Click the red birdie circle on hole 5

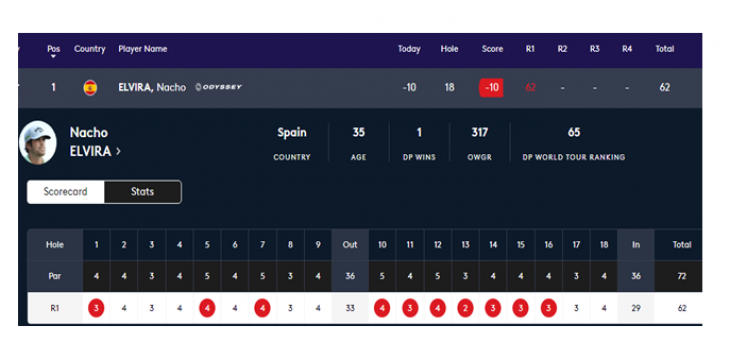pos(207,308)
